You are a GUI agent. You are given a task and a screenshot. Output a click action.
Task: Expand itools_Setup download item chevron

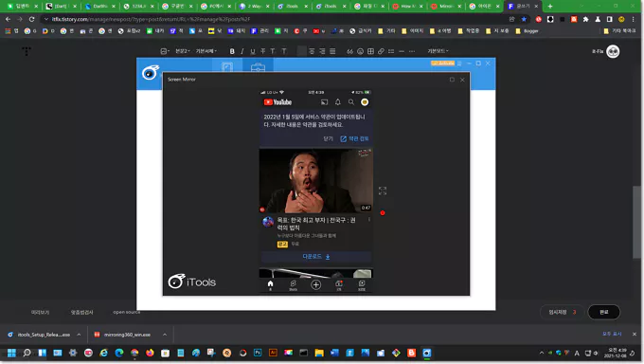click(x=79, y=335)
